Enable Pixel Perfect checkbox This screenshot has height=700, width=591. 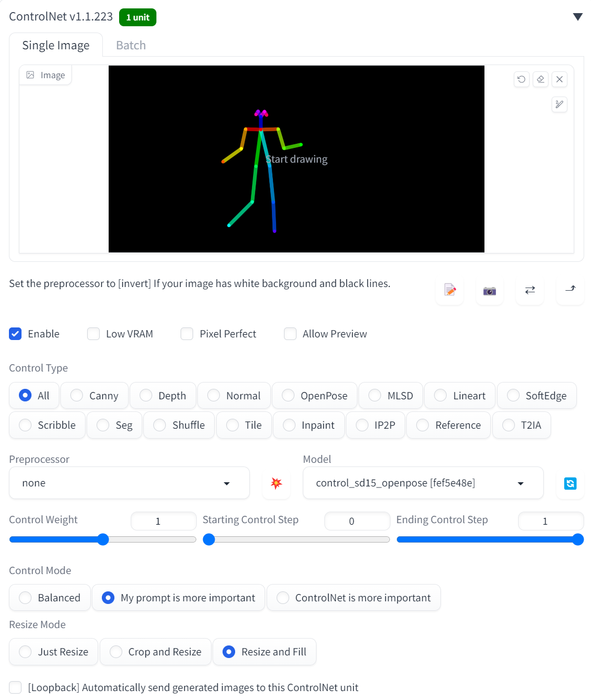click(187, 334)
